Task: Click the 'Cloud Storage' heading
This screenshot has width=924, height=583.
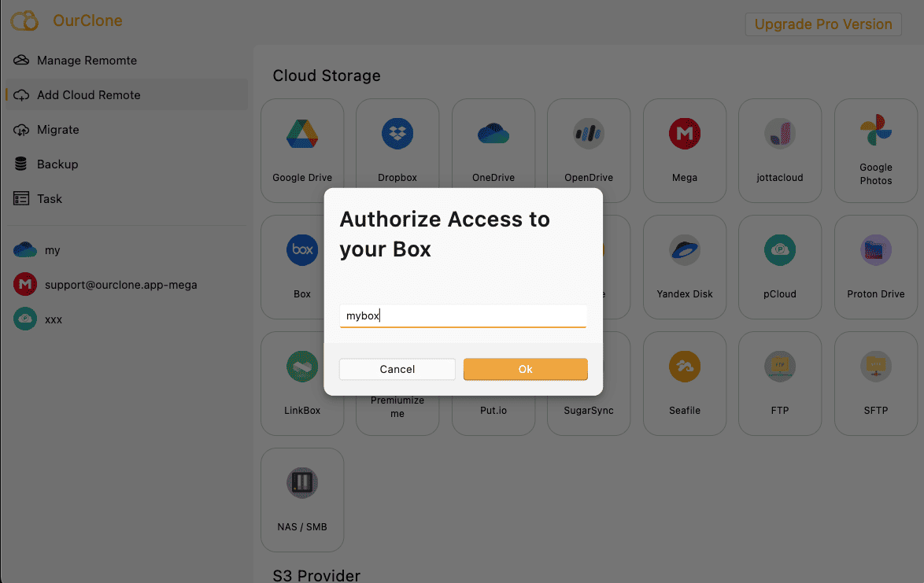Action: point(327,76)
